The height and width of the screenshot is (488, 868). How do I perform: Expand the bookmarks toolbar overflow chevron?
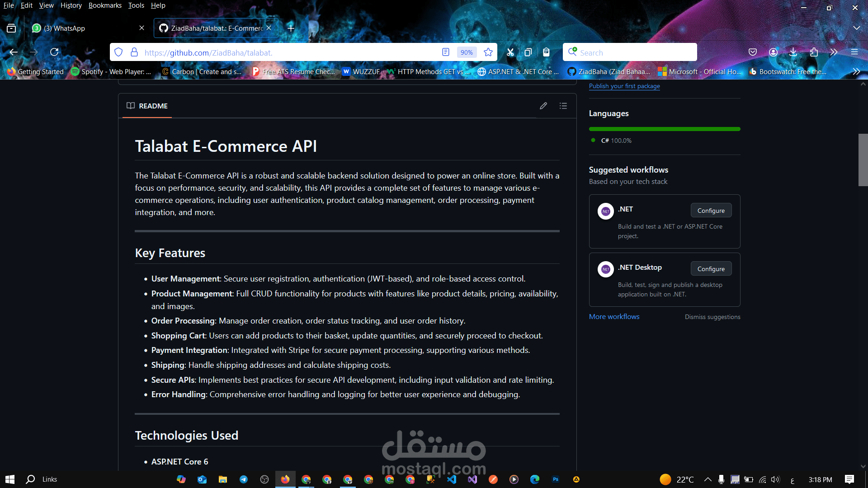[856, 71]
